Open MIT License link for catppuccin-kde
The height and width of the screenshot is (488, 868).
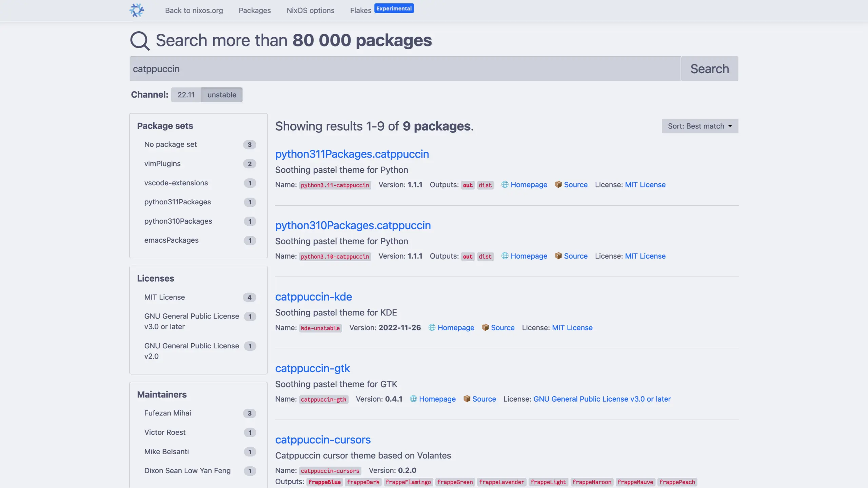pyautogui.click(x=572, y=328)
